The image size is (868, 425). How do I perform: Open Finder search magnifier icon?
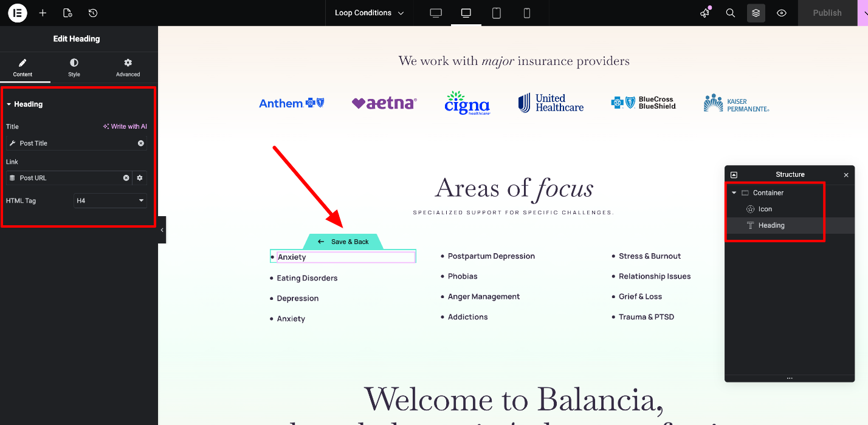[731, 13]
